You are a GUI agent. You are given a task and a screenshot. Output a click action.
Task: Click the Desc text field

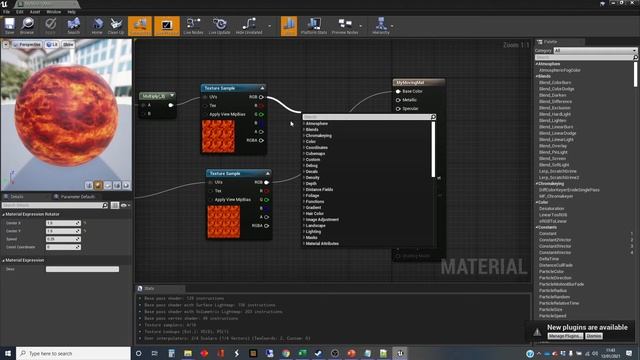[x=82, y=269]
